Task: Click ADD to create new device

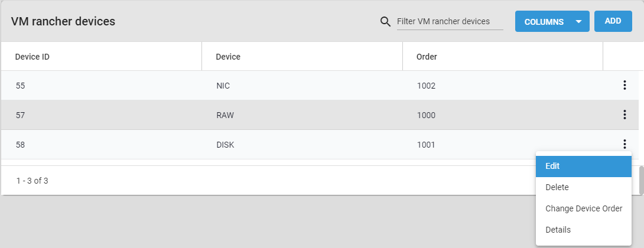Action: click(x=613, y=21)
